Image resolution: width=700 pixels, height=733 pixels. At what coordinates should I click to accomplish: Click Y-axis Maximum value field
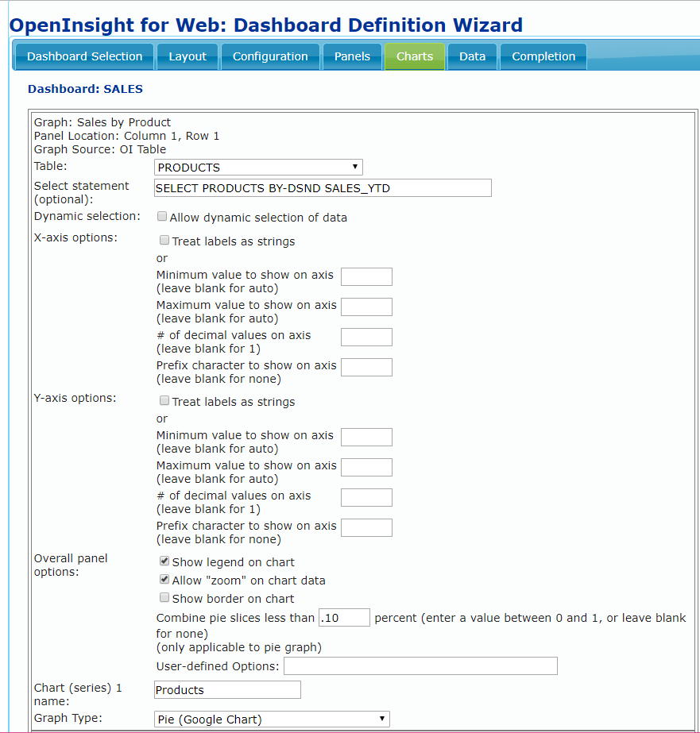point(366,468)
